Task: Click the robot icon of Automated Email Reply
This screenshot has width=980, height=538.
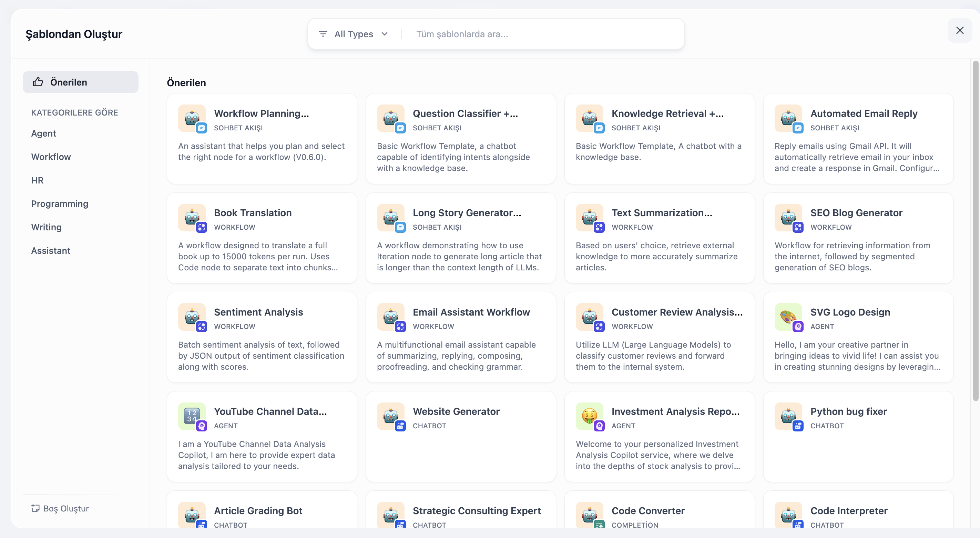Action: click(x=788, y=118)
